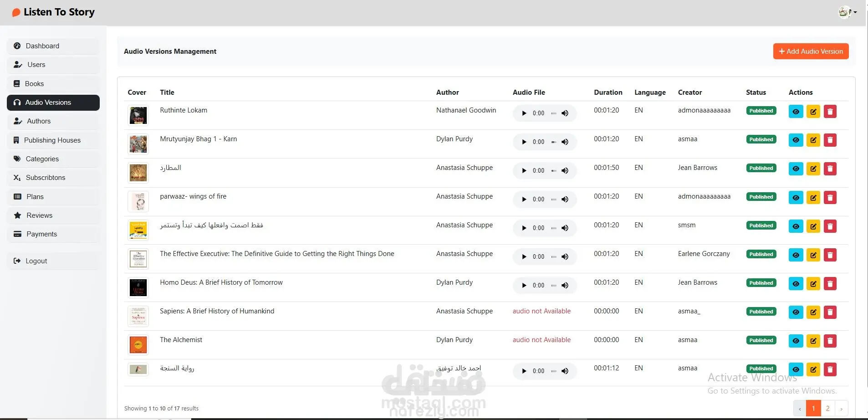Mute the Homo Deus audio player
Viewport: 868px width, 420px height.
[565, 286]
